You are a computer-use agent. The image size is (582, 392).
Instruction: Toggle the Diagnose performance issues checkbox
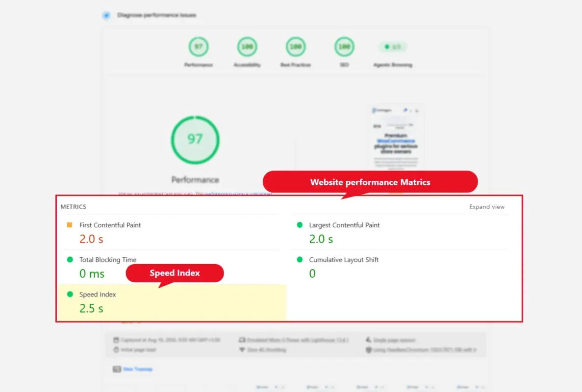(x=106, y=15)
